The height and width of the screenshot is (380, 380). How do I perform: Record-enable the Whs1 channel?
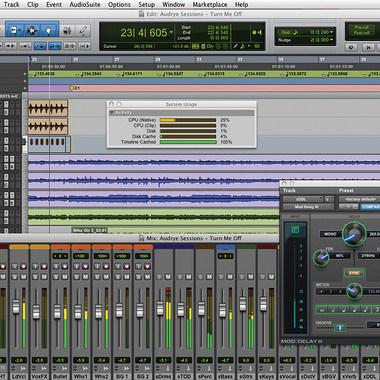pyautogui.click(x=85, y=266)
